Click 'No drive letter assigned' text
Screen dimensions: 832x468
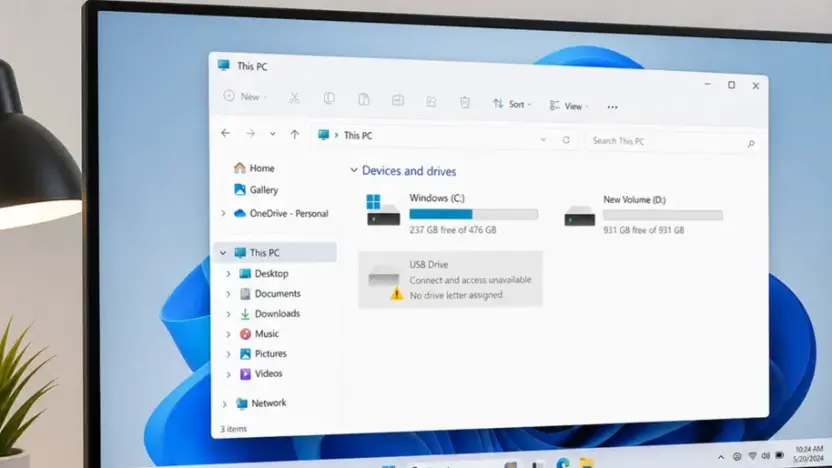tap(456, 295)
